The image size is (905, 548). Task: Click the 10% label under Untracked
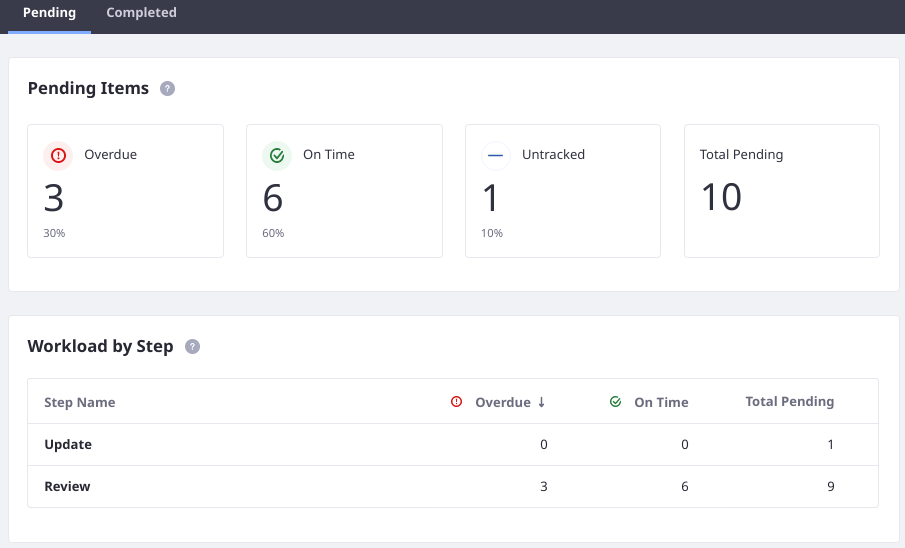(x=492, y=233)
